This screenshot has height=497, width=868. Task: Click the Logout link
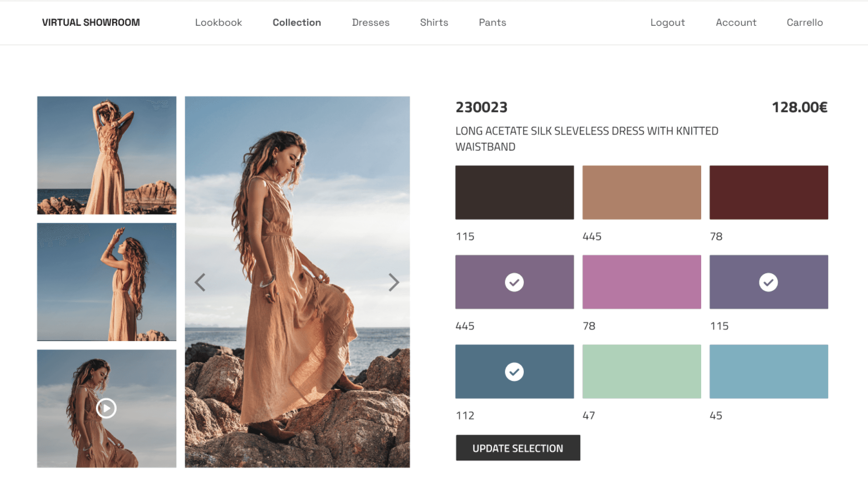point(668,22)
